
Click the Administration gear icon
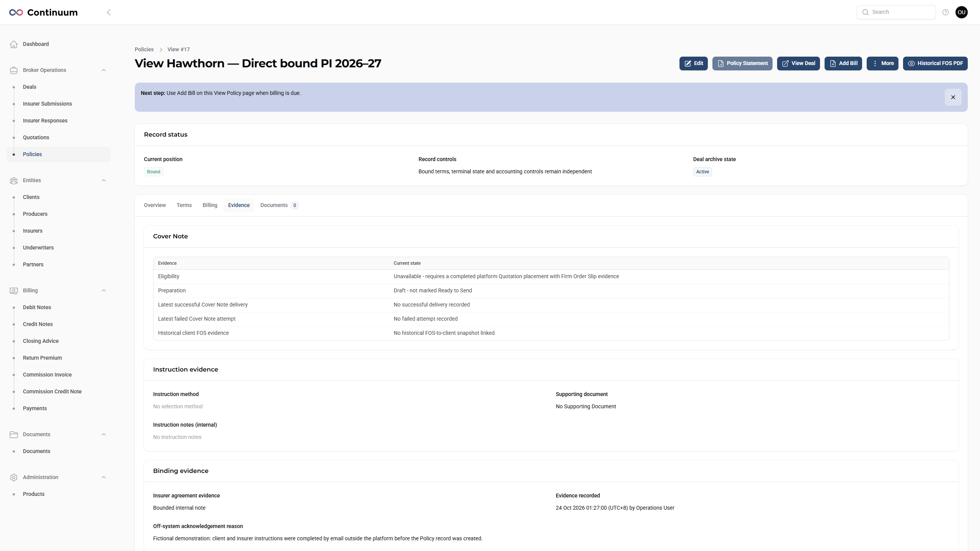tap(14, 477)
